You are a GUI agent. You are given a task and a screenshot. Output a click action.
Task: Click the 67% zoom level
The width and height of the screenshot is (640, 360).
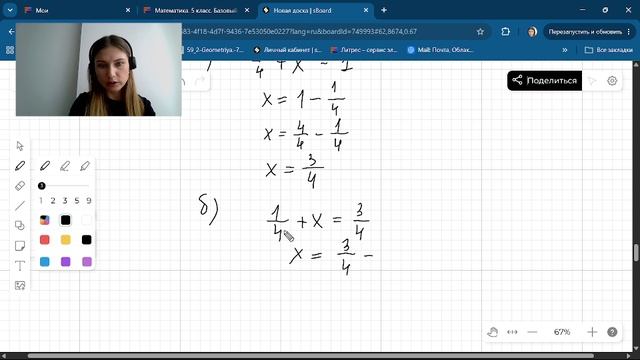point(562,332)
